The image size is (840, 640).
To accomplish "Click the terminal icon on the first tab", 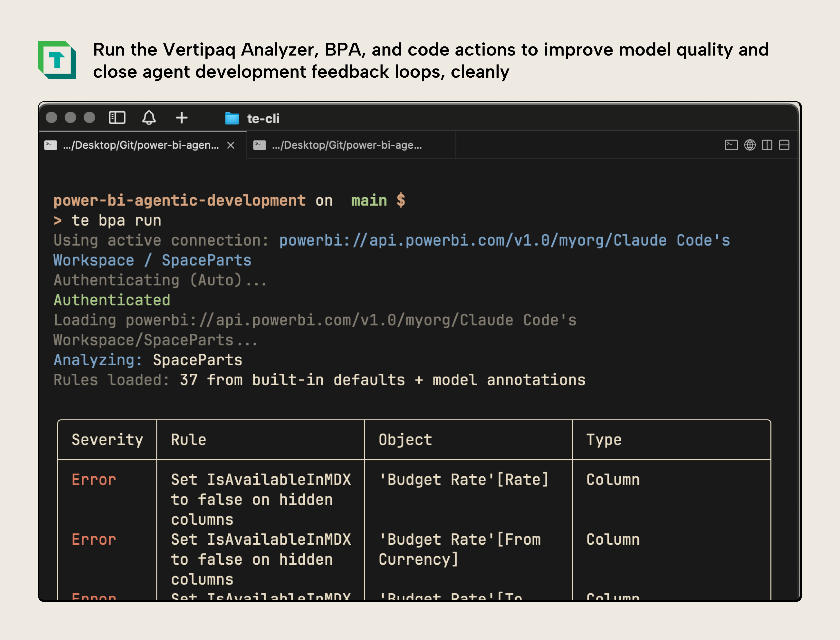I will pyautogui.click(x=50, y=145).
